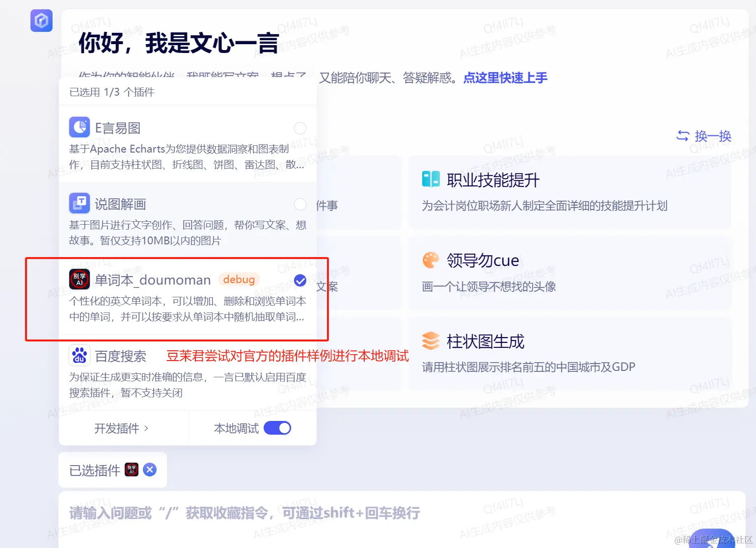Click the selected plugin thumbnail in 已选插件
Viewport: 756px width, 548px height.
[x=132, y=470]
